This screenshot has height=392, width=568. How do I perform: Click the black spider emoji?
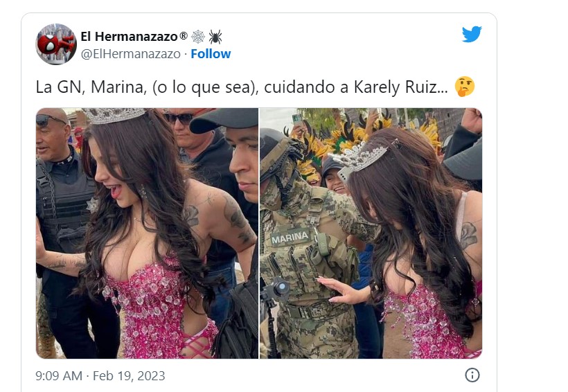click(215, 37)
